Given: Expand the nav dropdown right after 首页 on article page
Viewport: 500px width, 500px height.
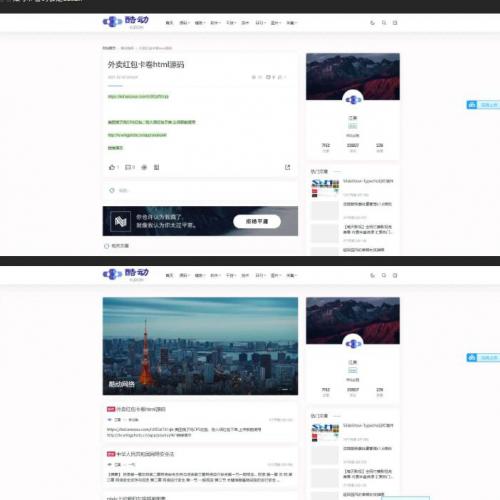Looking at the screenshot, I should point(184,23).
